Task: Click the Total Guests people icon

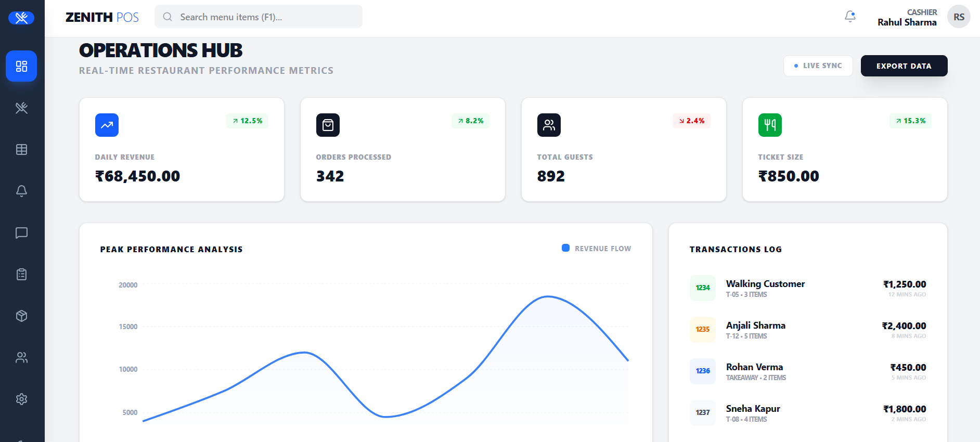Action: coord(549,125)
